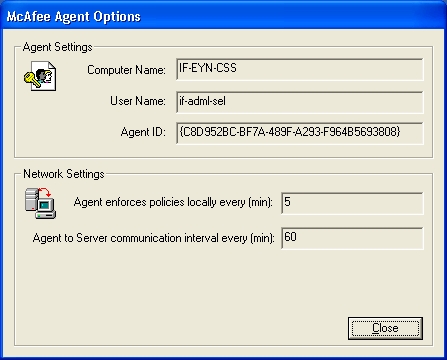Click the yellow key in the agent icon

[32, 80]
